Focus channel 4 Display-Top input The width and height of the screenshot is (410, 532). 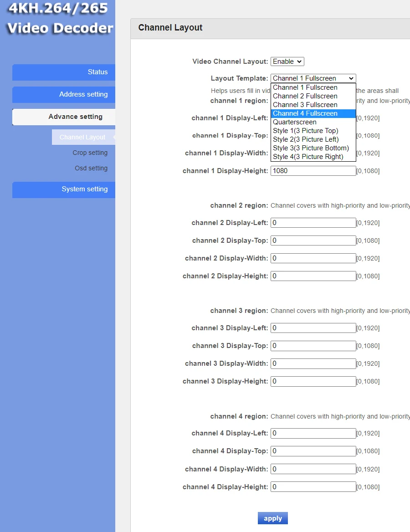coord(313,451)
